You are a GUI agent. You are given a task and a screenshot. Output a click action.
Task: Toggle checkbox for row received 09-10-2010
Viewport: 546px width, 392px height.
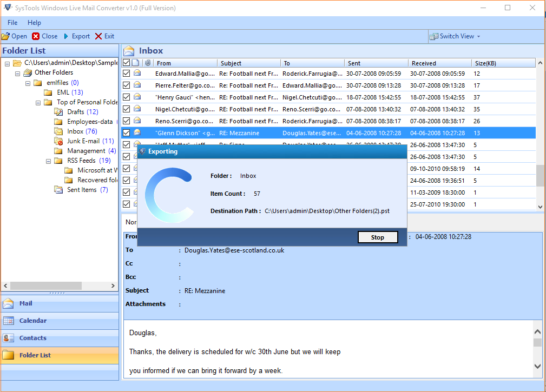127,168
